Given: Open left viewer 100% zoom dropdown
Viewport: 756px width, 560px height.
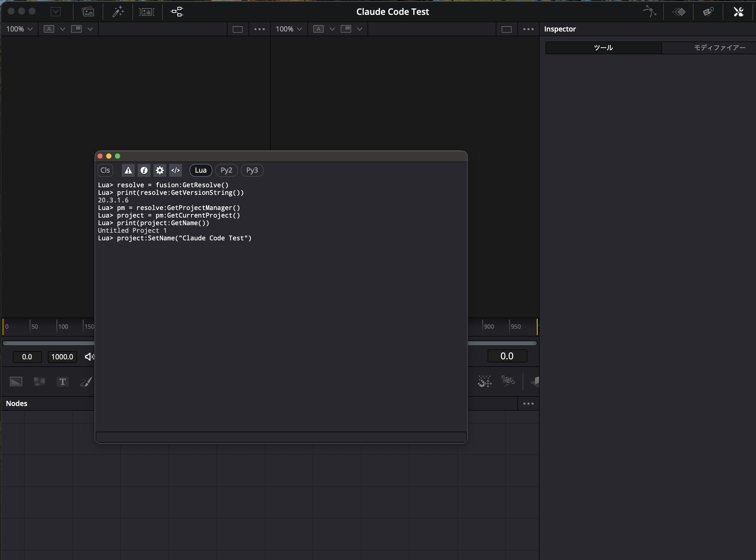Looking at the screenshot, I should [19, 29].
